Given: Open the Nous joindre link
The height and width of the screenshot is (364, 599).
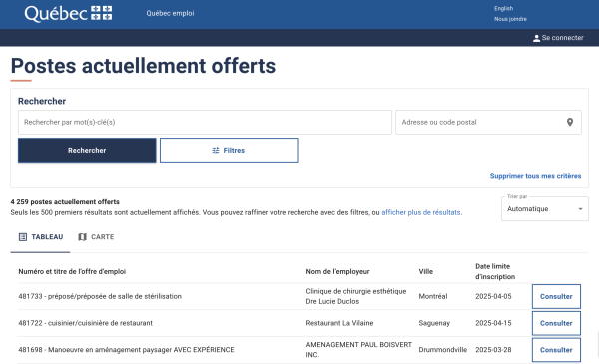Looking at the screenshot, I should [510, 19].
